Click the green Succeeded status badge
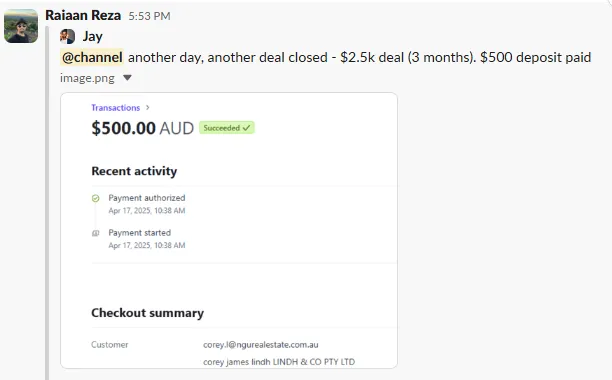Screen dimensions: 612x380 coord(227,128)
